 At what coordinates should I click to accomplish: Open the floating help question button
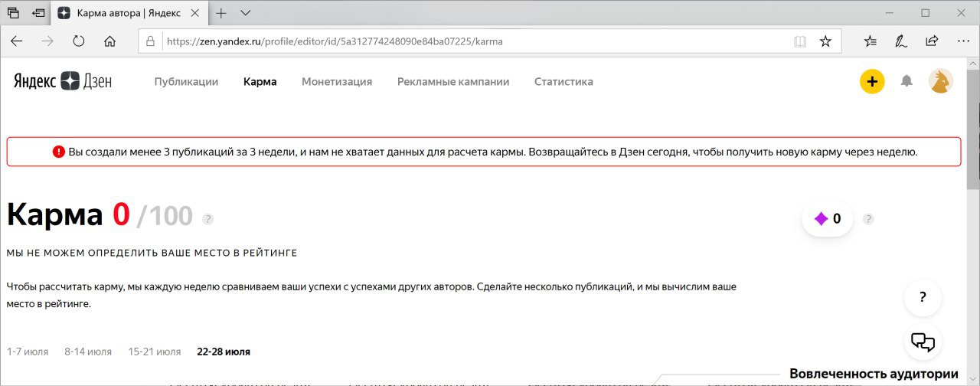point(923,297)
